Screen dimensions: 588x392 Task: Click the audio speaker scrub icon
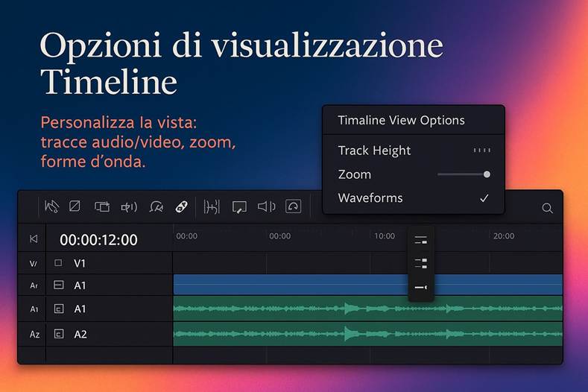coord(266,206)
